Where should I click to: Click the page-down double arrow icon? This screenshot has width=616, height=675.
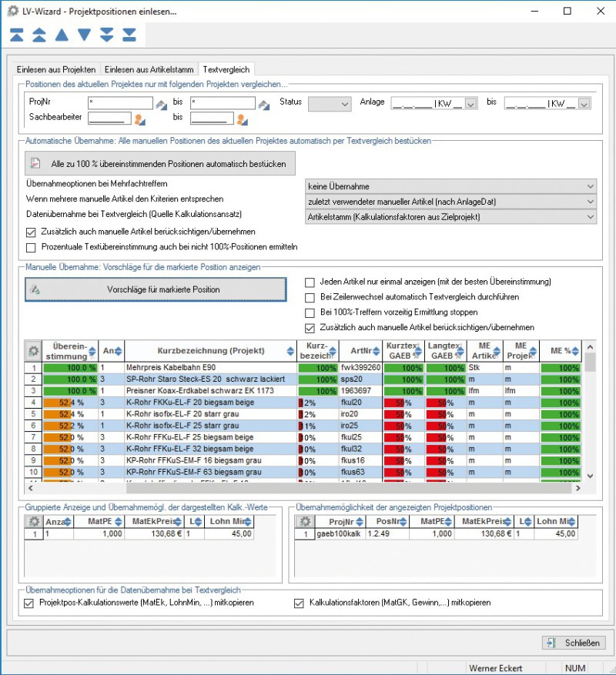tap(107, 35)
